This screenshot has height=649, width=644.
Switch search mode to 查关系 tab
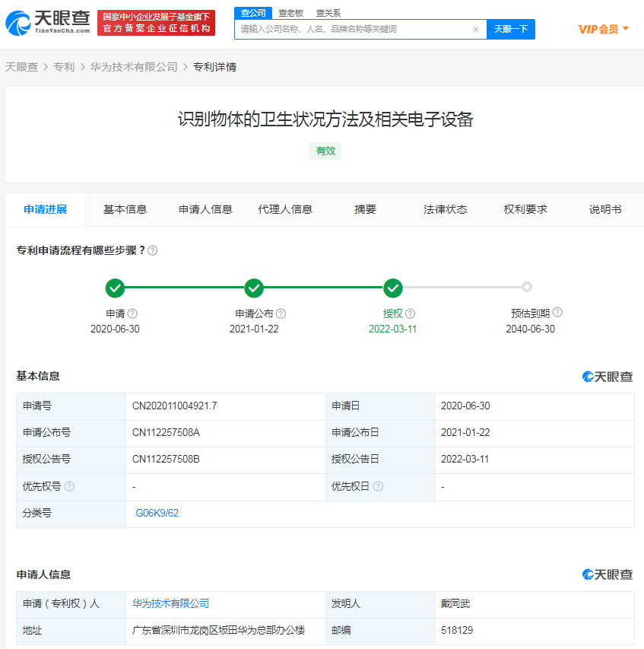pos(328,13)
